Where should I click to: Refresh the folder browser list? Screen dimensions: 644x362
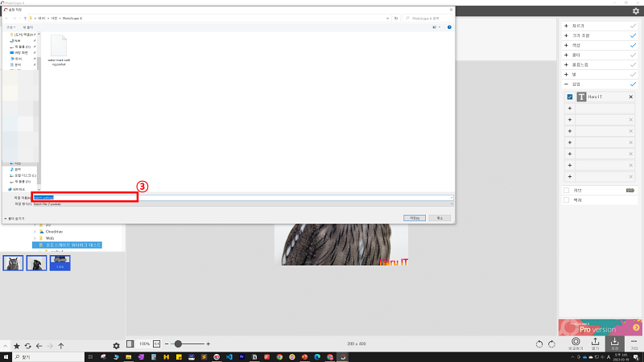(28, 346)
